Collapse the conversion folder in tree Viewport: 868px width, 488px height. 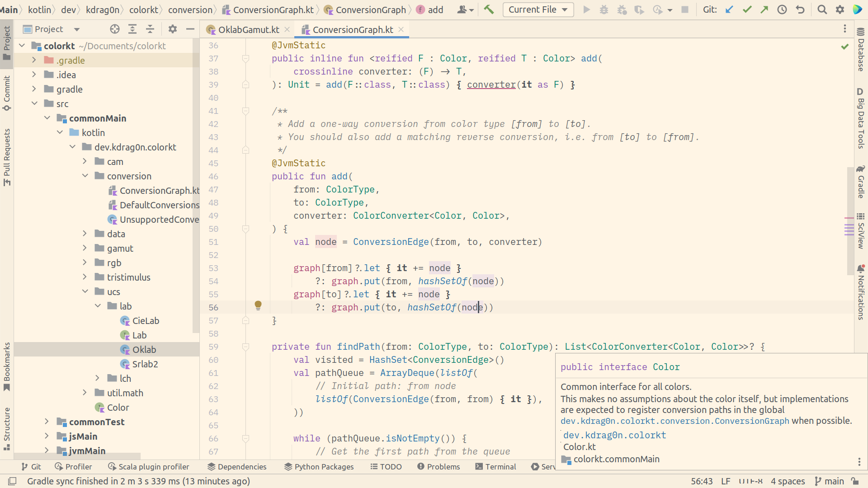(85, 176)
